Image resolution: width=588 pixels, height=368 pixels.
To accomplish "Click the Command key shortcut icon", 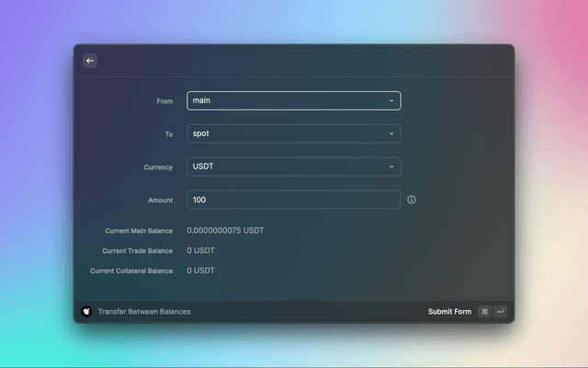I will pos(484,312).
